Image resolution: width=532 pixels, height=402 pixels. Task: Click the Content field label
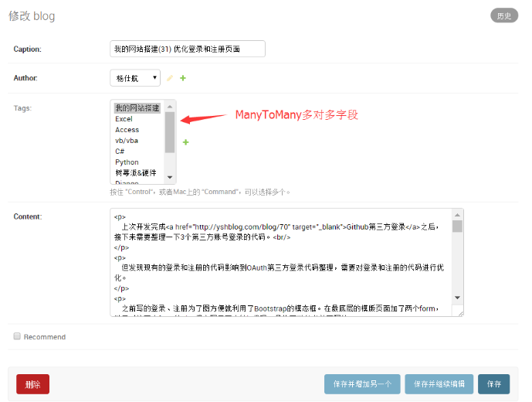[x=28, y=216]
